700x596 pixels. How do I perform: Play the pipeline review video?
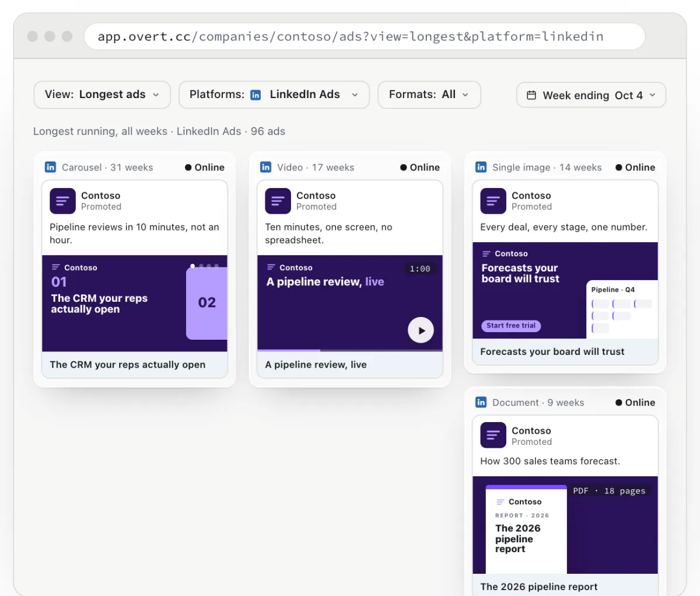click(x=421, y=330)
